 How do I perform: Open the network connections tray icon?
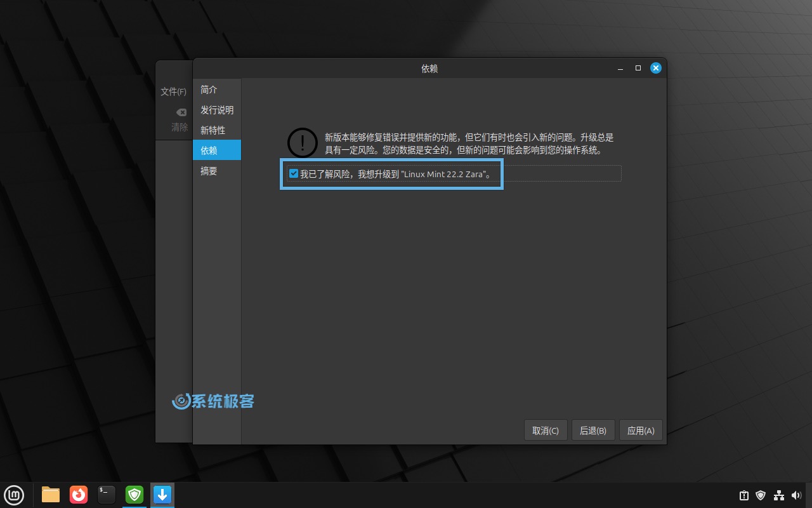(779, 495)
